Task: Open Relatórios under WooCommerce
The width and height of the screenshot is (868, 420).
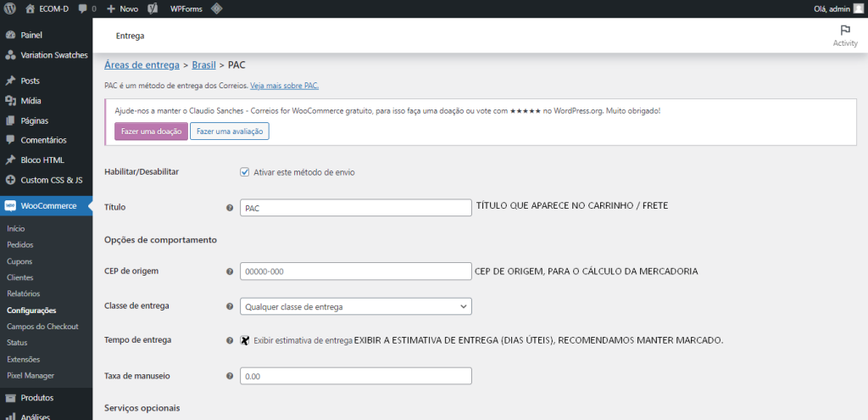Action: [x=23, y=294]
